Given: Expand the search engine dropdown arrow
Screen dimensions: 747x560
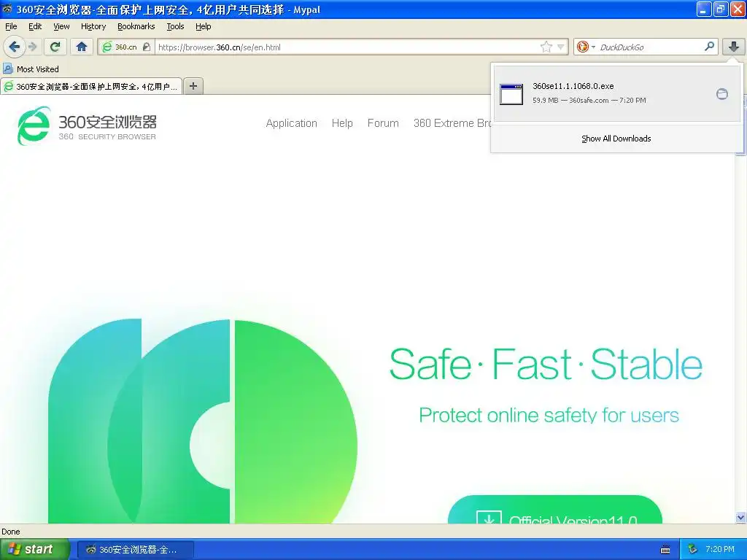Looking at the screenshot, I should pyautogui.click(x=593, y=47).
